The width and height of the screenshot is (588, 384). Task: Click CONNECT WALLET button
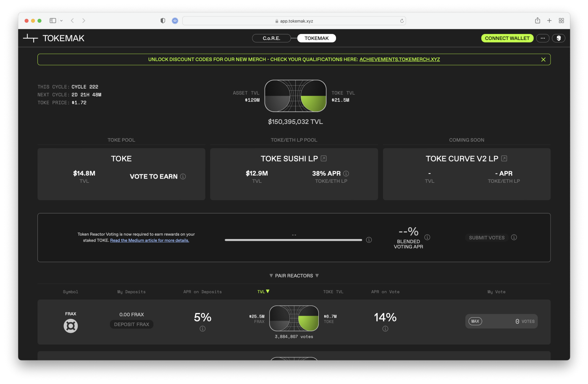(x=507, y=38)
